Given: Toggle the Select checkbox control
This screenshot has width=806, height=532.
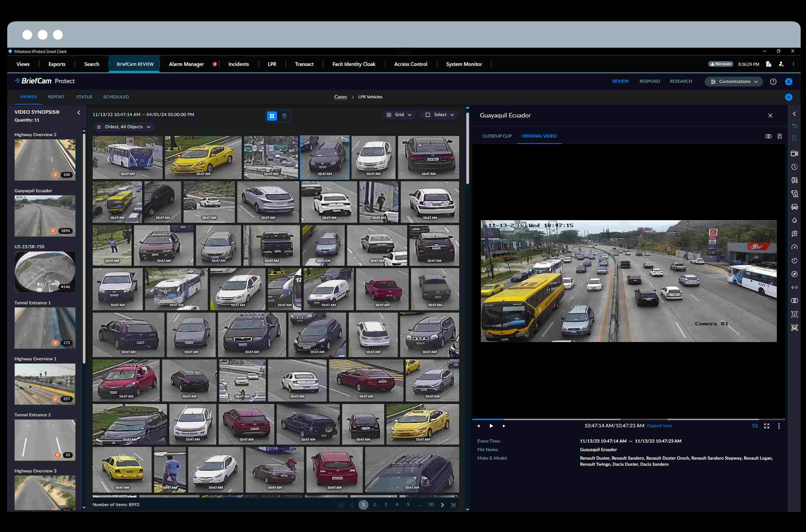Looking at the screenshot, I should click(x=428, y=115).
